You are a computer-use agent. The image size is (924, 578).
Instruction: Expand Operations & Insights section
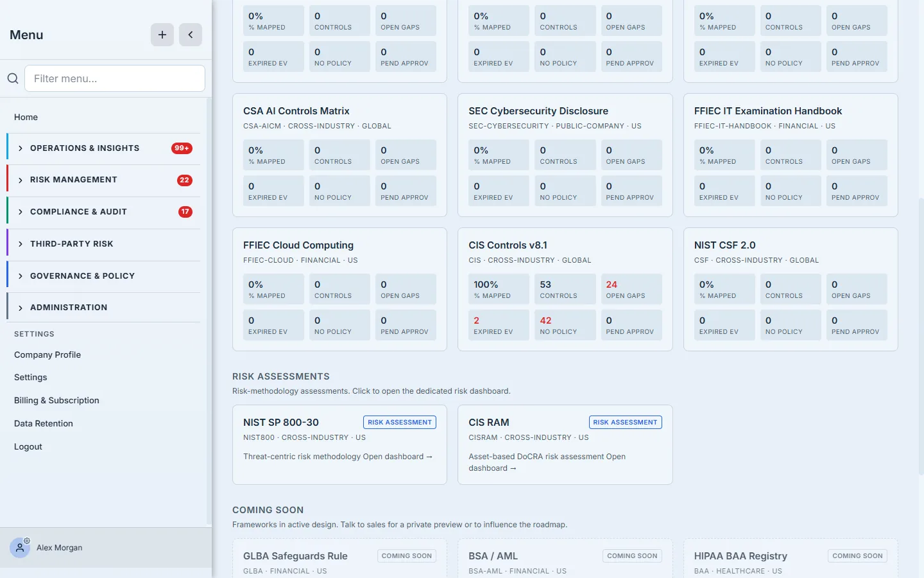tap(103, 148)
